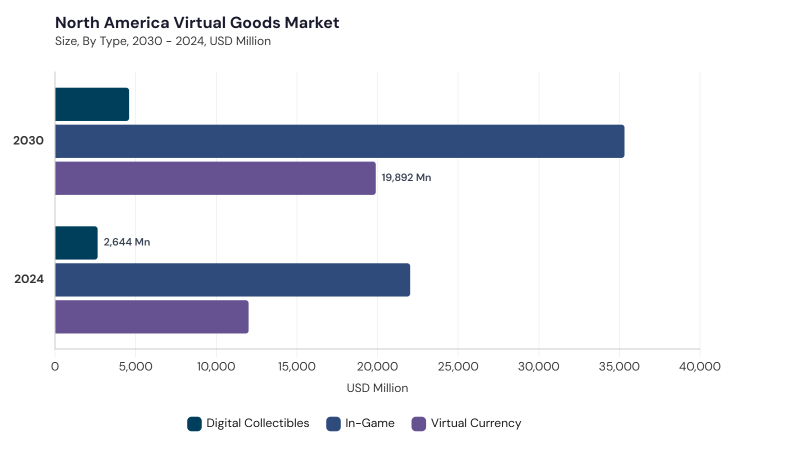Click the Digital Collectibles legend color swatch
This screenshot has width=800, height=450.
194,423
